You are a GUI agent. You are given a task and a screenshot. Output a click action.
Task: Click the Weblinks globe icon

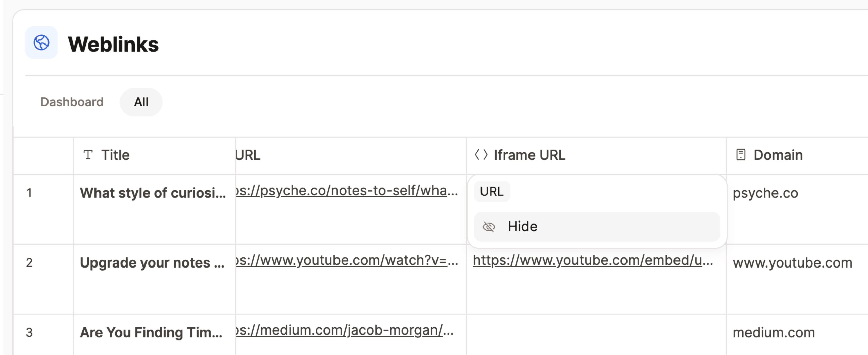[41, 43]
